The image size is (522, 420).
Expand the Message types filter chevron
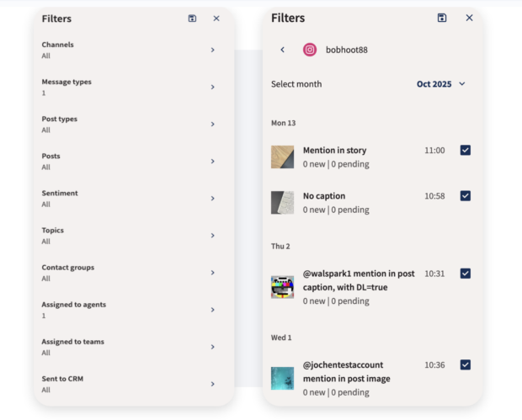[213, 87]
